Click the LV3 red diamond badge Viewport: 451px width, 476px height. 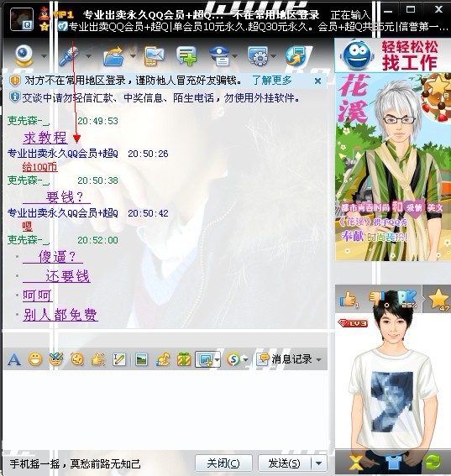coord(353,323)
